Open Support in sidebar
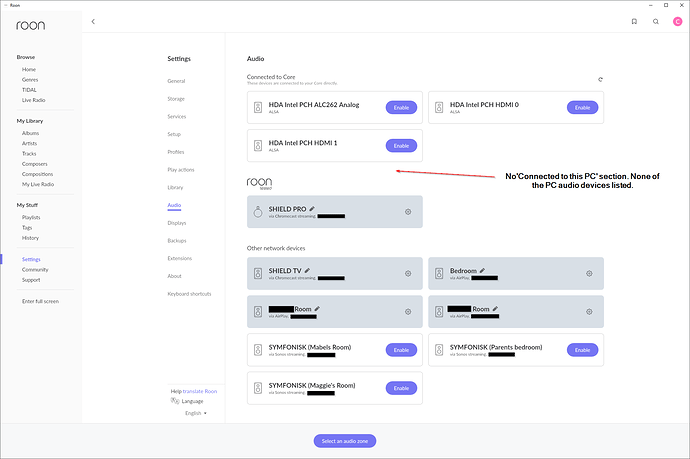 click(31, 280)
